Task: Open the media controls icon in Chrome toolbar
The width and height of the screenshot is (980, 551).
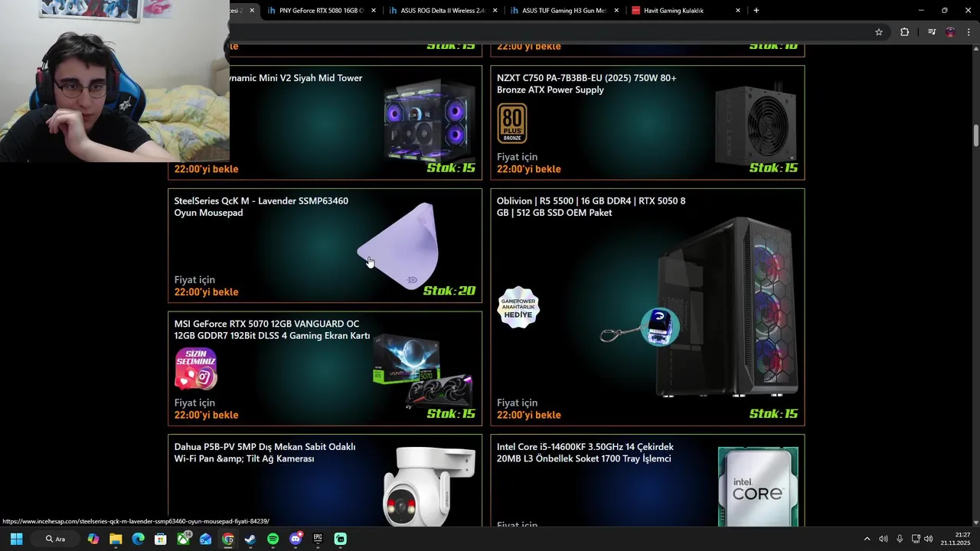Action: click(932, 32)
